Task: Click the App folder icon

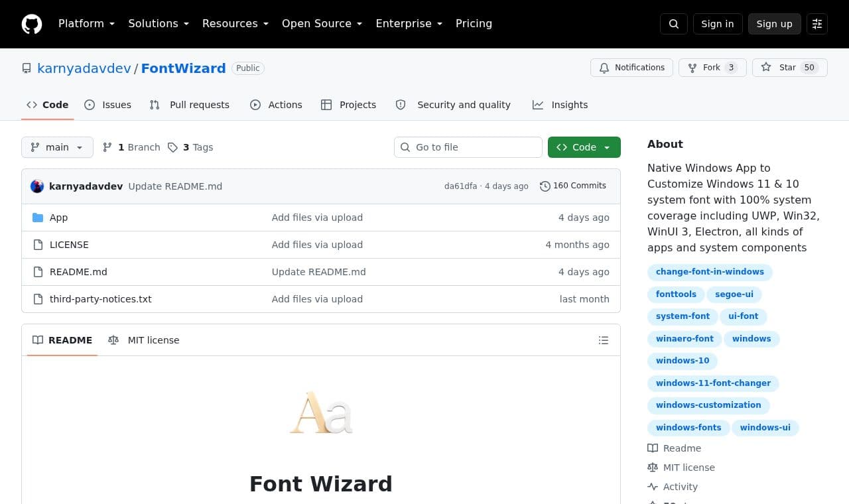Action: [x=38, y=218]
